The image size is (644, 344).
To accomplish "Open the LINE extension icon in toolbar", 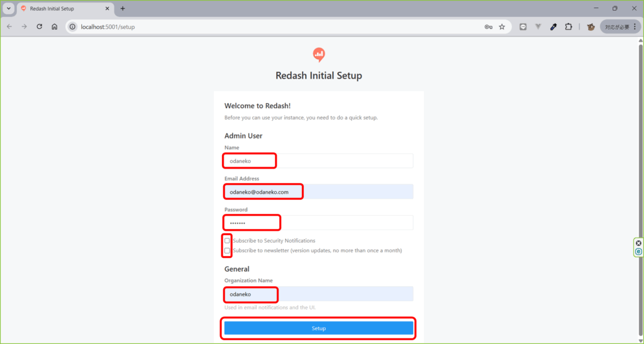I will (523, 27).
